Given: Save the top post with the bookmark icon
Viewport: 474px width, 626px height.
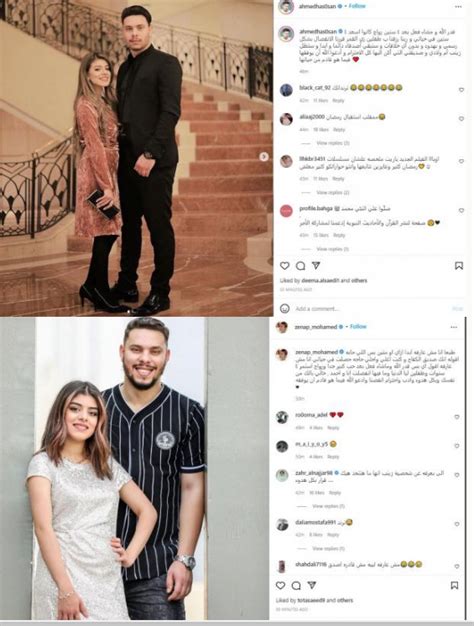Looking at the screenshot, I should tap(459, 266).
